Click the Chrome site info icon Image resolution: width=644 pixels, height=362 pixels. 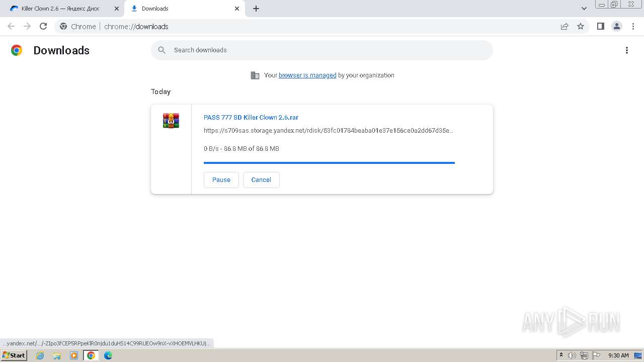pos(63,27)
